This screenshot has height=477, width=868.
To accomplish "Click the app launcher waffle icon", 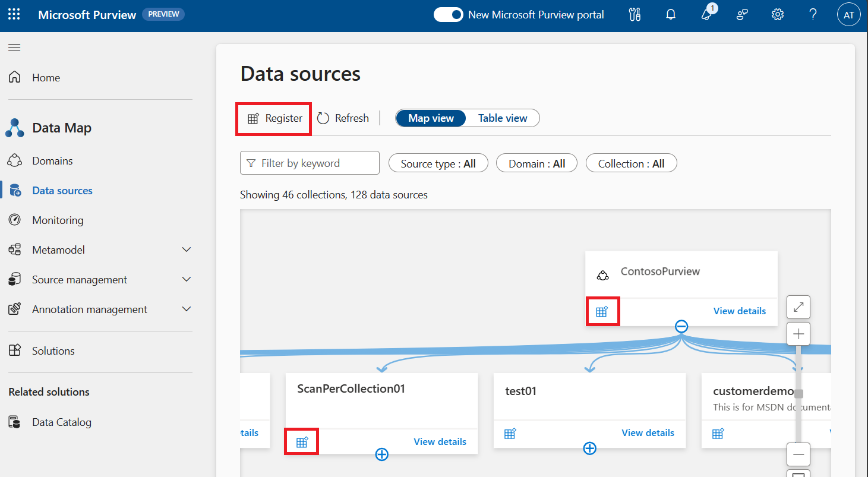I will [14, 15].
